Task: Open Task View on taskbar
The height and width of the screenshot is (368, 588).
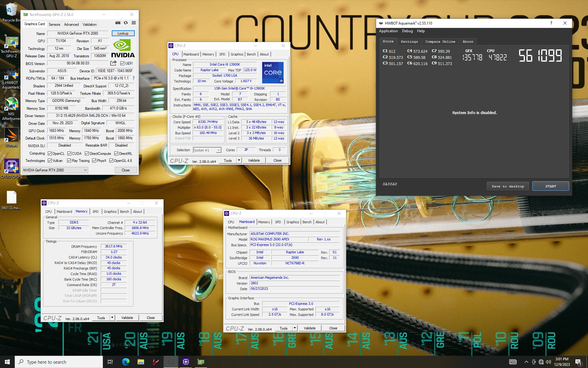Action: coord(110,362)
